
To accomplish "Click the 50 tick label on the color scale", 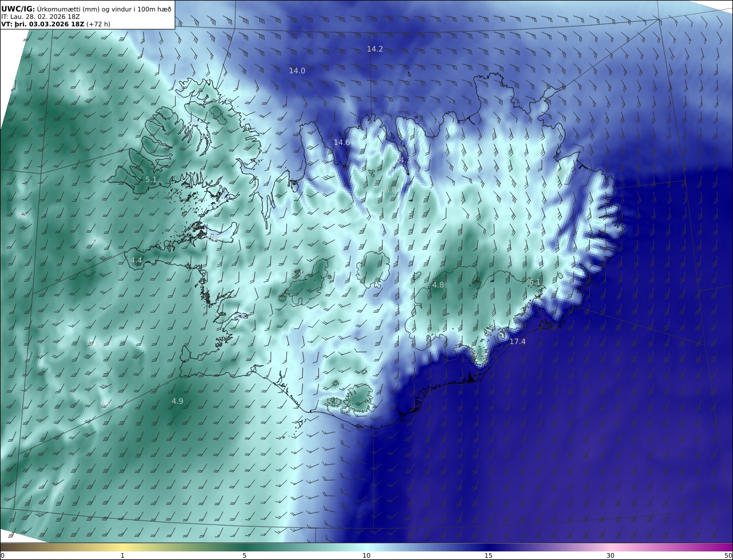I will (x=728, y=555).
